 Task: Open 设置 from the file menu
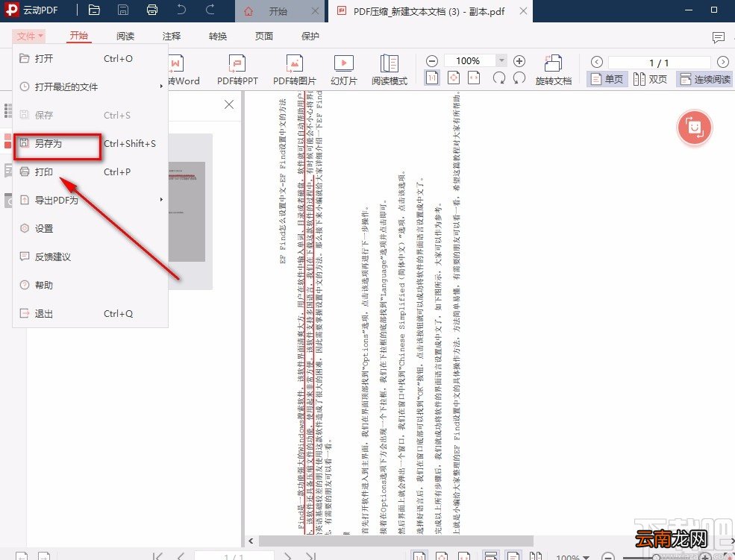(x=90, y=228)
